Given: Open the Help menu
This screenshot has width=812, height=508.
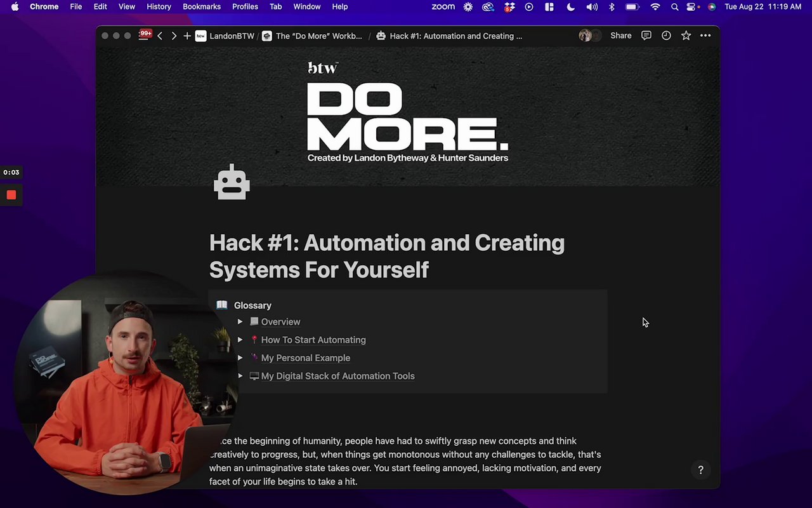Looking at the screenshot, I should coord(340,6).
